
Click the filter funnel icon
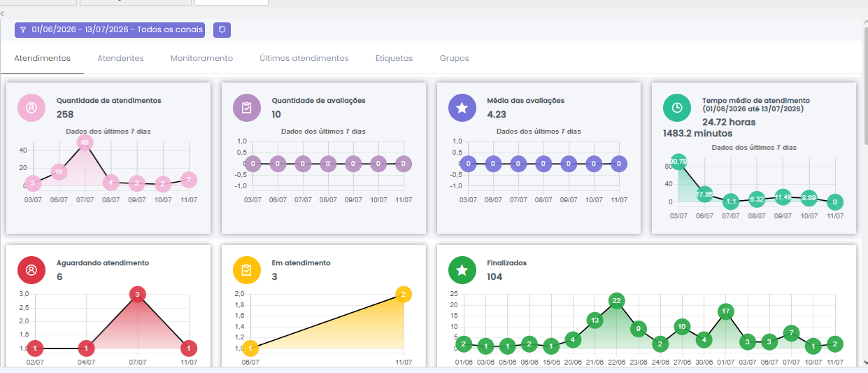tap(23, 30)
